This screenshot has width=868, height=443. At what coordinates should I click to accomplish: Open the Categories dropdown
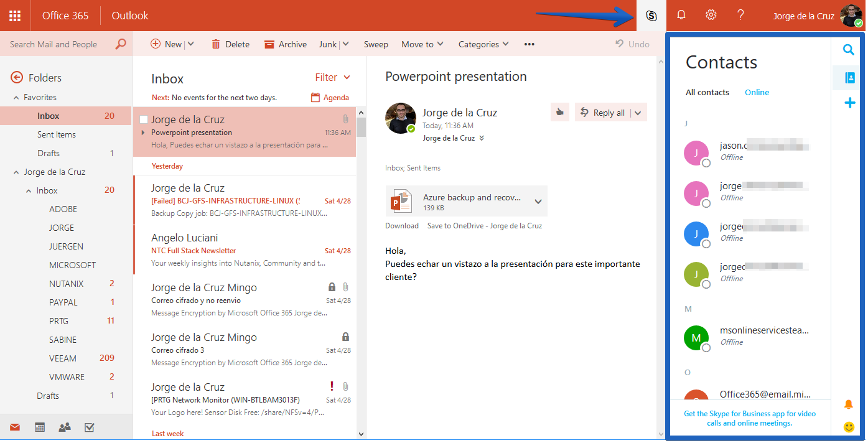483,44
